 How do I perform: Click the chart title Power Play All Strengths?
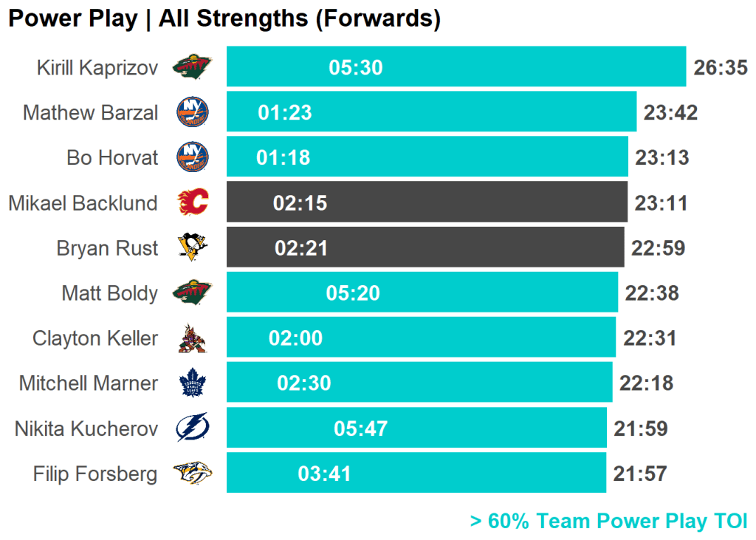(x=224, y=18)
